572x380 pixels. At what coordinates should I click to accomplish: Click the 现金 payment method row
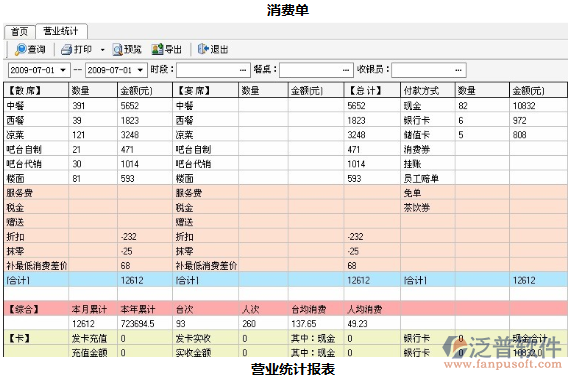tap(484, 106)
